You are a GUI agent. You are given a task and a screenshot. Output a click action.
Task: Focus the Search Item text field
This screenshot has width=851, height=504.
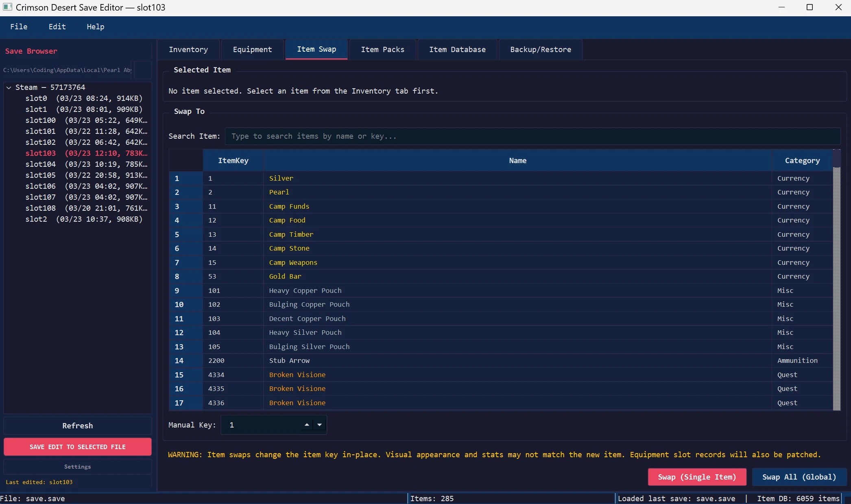(532, 136)
